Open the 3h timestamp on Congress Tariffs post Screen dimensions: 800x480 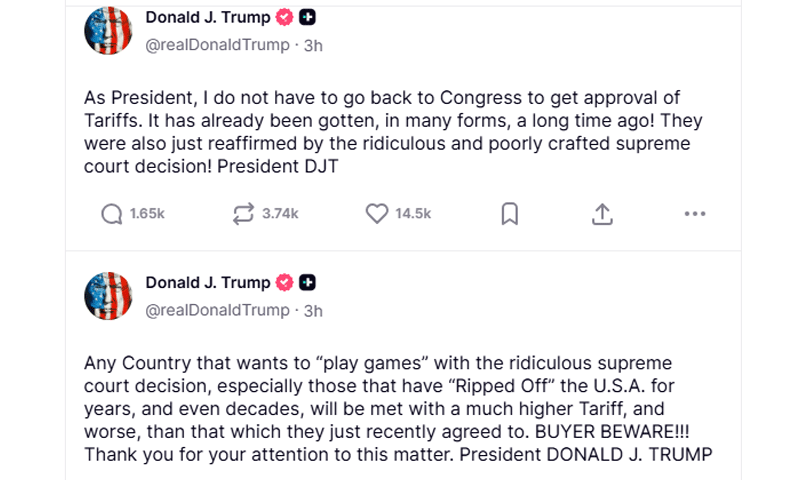(x=313, y=45)
